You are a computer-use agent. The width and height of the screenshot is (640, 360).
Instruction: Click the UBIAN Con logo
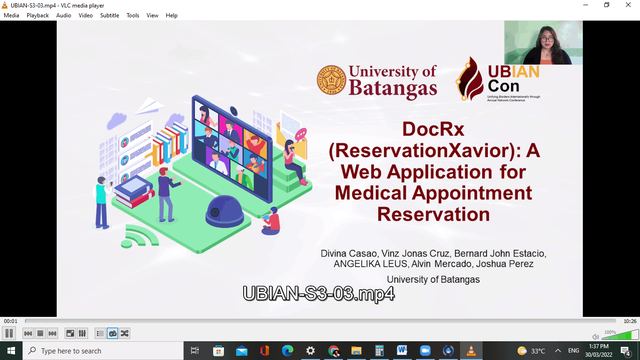coord(498,79)
